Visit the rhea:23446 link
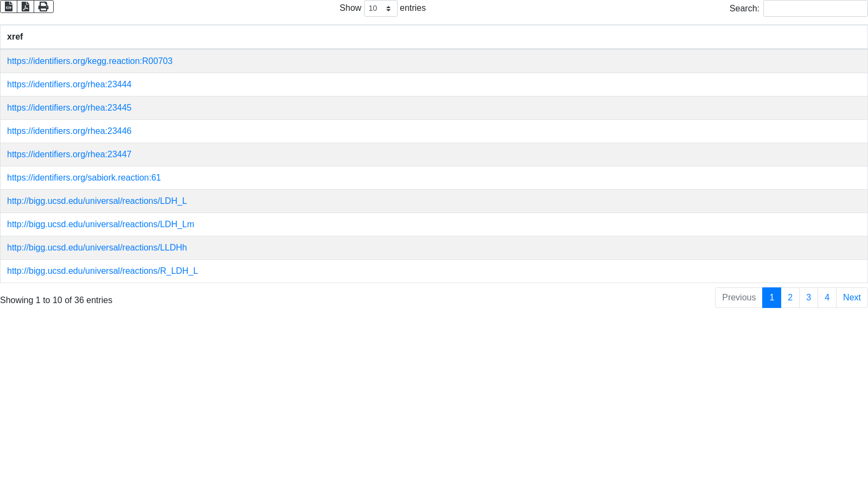Viewport: 868px width, 488px height. (x=69, y=131)
